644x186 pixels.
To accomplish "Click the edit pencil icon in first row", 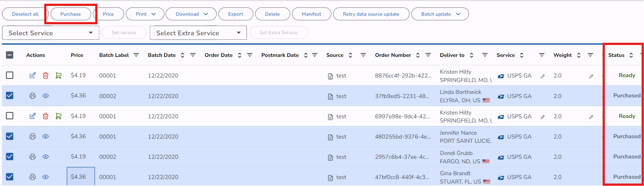I will 32,75.
